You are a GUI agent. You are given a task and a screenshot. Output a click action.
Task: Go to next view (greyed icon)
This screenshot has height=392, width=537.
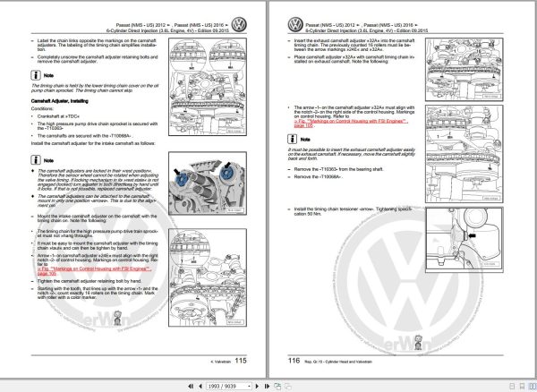(x=288, y=386)
